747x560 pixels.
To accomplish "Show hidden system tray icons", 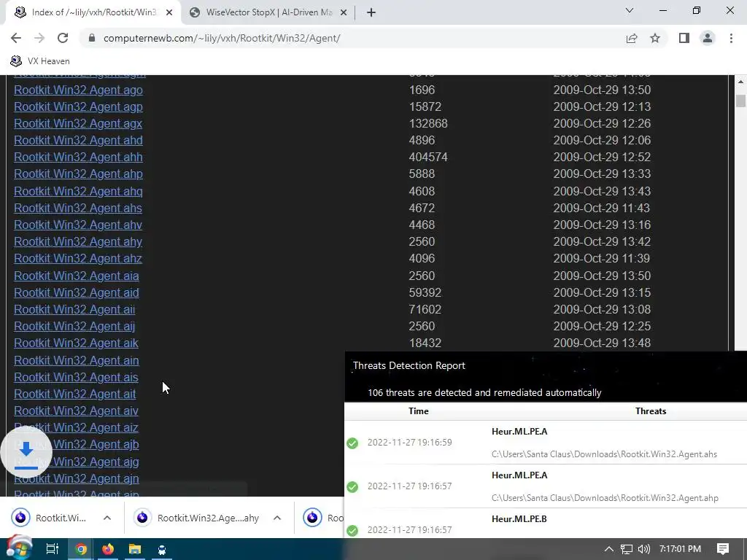I will click(609, 549).
